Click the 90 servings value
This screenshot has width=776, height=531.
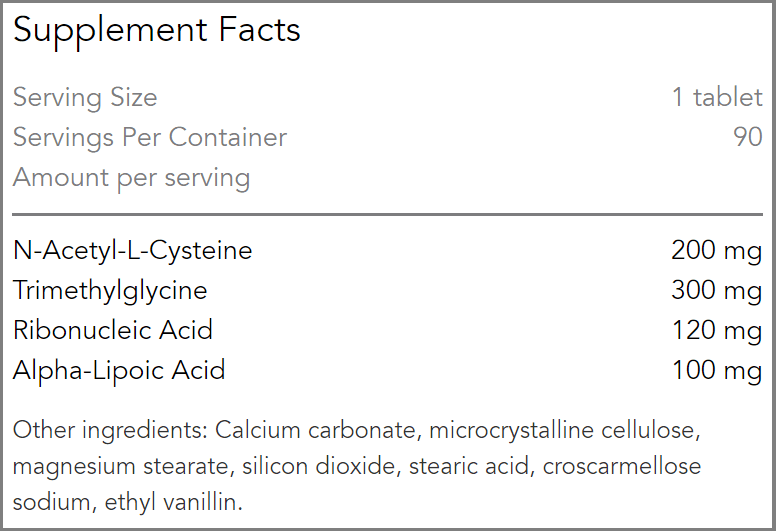pyautogui.click(x=748, y=138)
